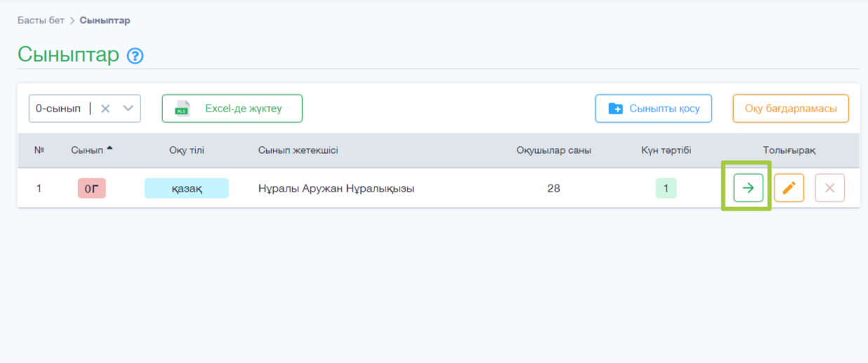Delete the class with the red X icon
The height and width of the screenshot is (363, 868).
tap(829, 188)
